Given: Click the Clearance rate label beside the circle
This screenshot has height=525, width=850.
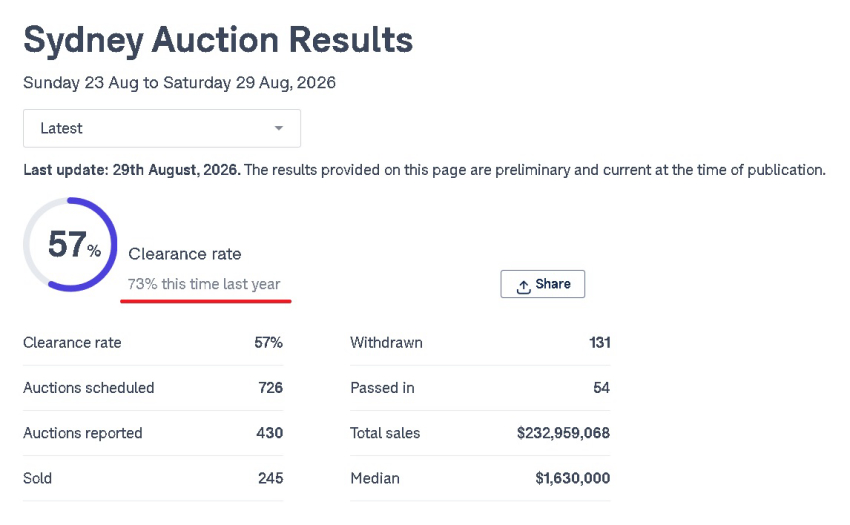Looking at the screenshot, I should tap(185, 254).
